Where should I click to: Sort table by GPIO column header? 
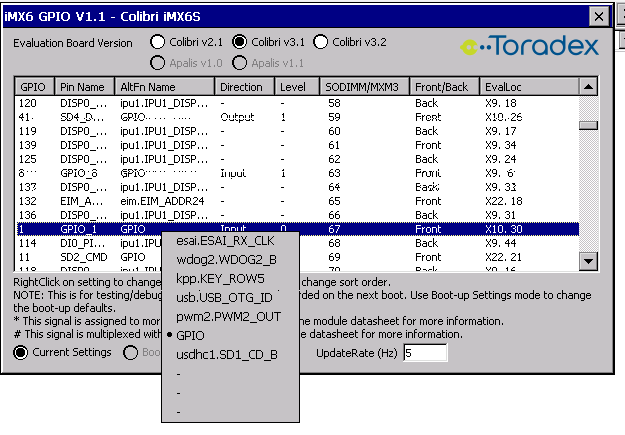click(x=34, y=87)
